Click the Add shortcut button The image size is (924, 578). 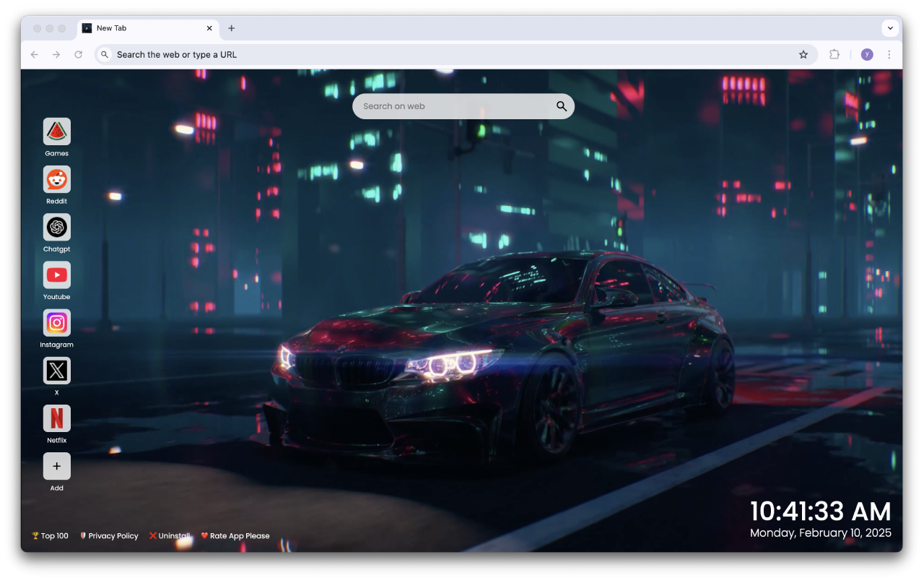tap(56, 466)
